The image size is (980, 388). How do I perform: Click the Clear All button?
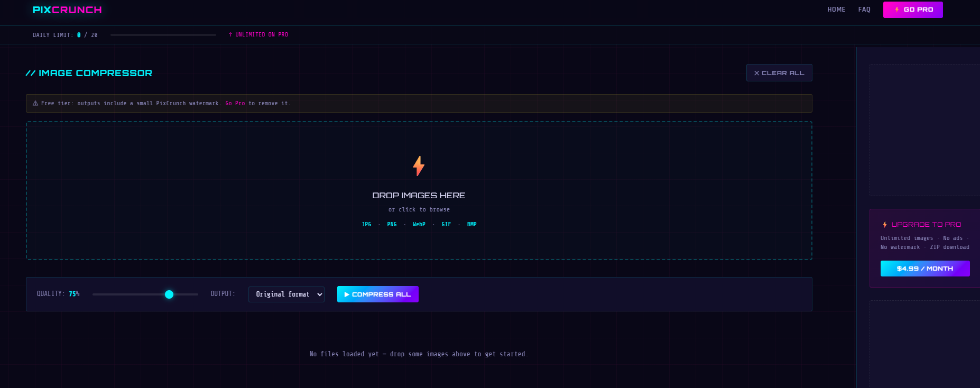779,73
